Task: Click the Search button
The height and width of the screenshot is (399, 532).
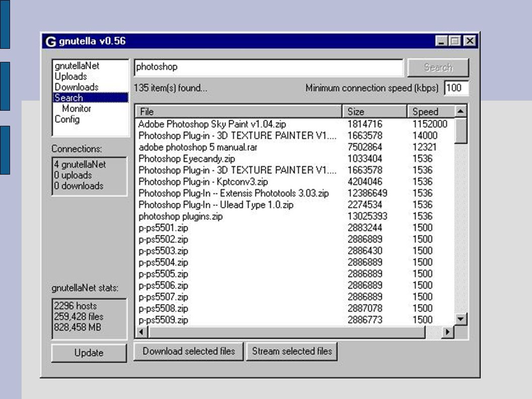Action: tap(438, 67)
